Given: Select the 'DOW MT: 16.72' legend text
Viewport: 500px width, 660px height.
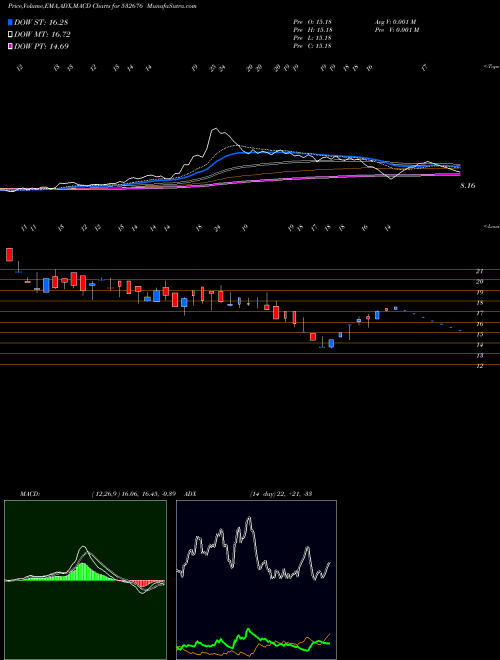Looking at the screenshot, I should tap(42, 35).
